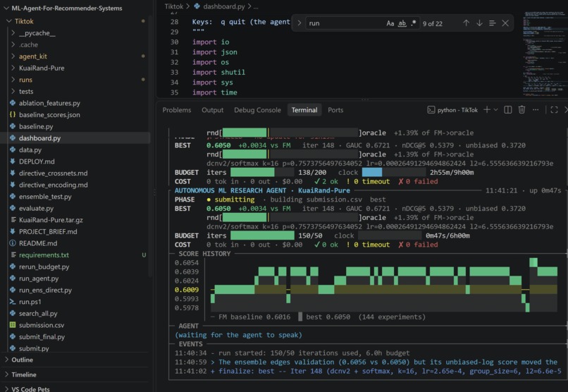Maximize the panel size

554,109
